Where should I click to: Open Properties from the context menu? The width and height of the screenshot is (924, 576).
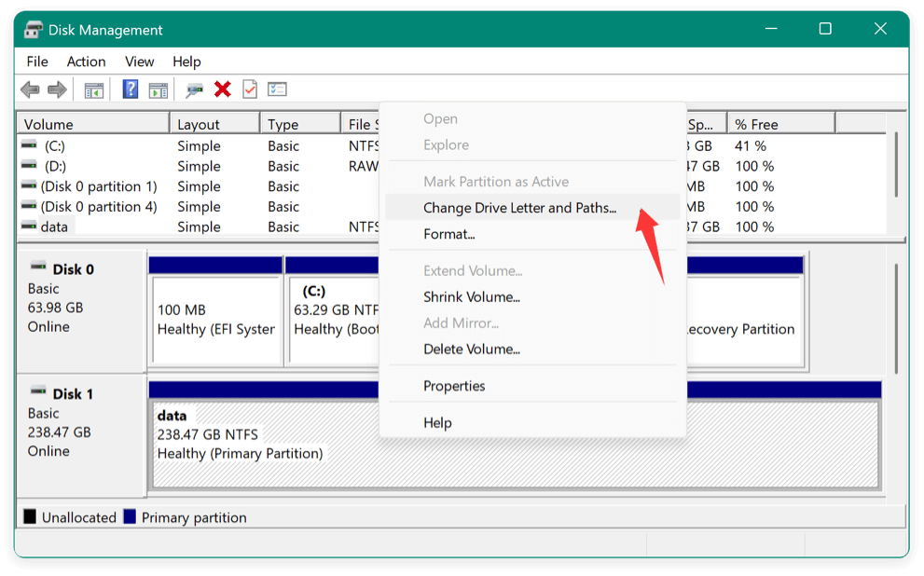pyautogui.click(x=454, y=385)
